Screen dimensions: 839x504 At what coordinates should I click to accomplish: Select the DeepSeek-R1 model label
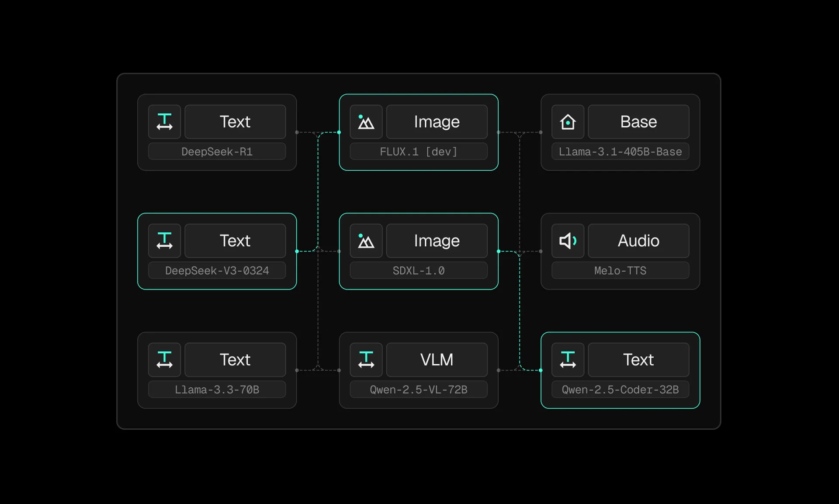coord(217,152)
